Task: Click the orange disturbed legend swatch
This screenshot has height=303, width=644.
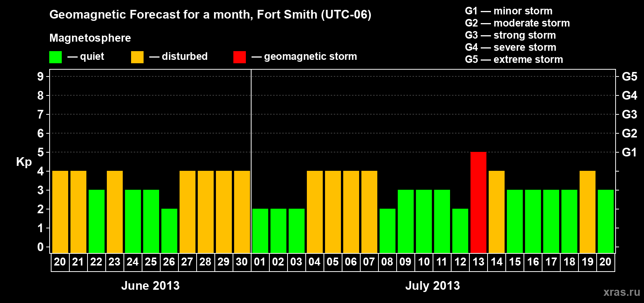Action: coord(137,57)
